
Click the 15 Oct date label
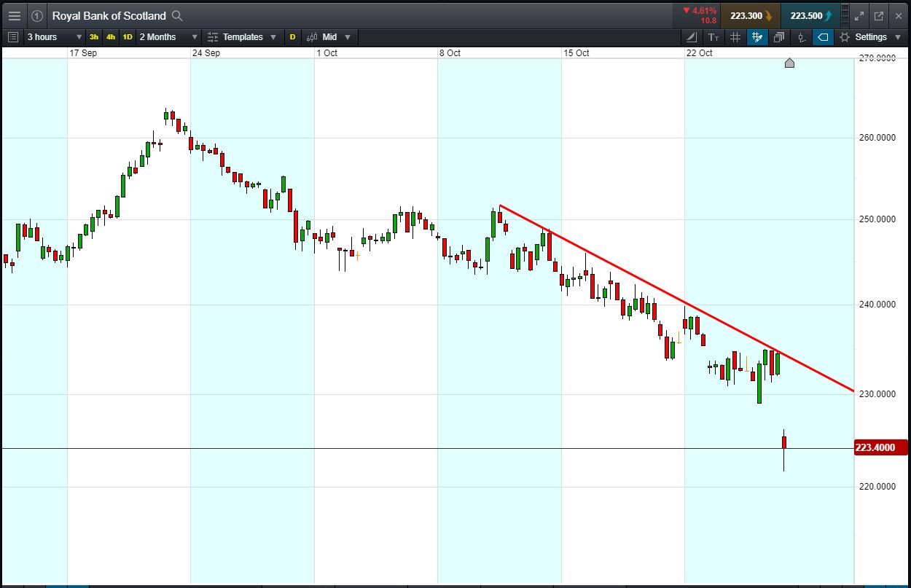click(576, 53)
